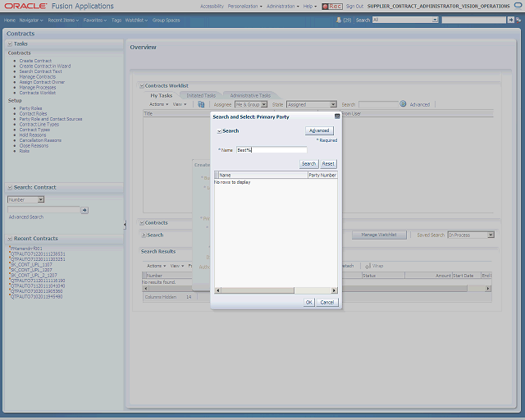Screen dimensions: 525x420
Task: Click the contract search go arrow in sidebar
Action: [84, 210]
